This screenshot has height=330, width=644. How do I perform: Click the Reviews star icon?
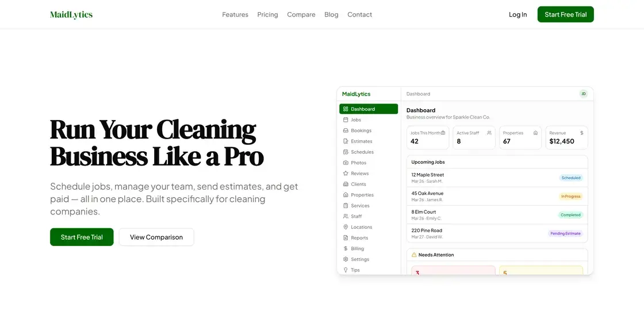[x=346, y=174]
